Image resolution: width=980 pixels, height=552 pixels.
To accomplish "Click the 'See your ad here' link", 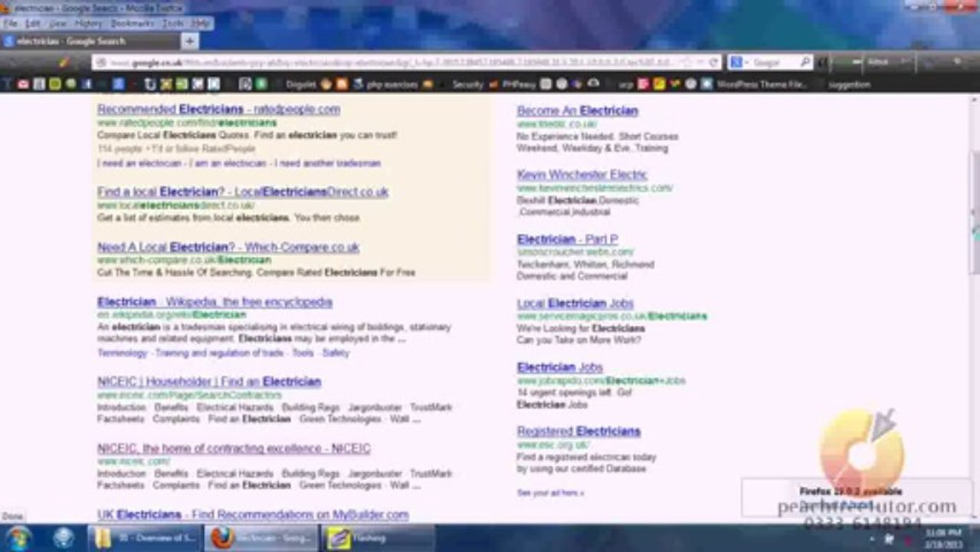I will (550, 493).
